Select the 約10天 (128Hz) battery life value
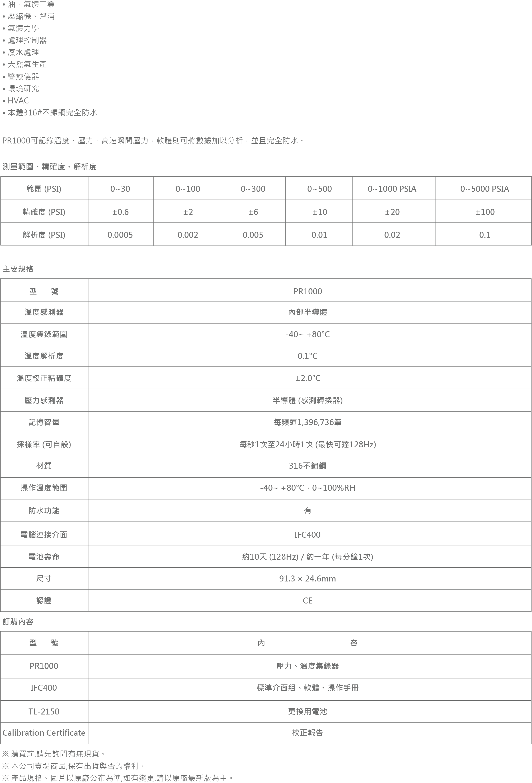Viewport: 532px width, 783px height. point(308,557)
